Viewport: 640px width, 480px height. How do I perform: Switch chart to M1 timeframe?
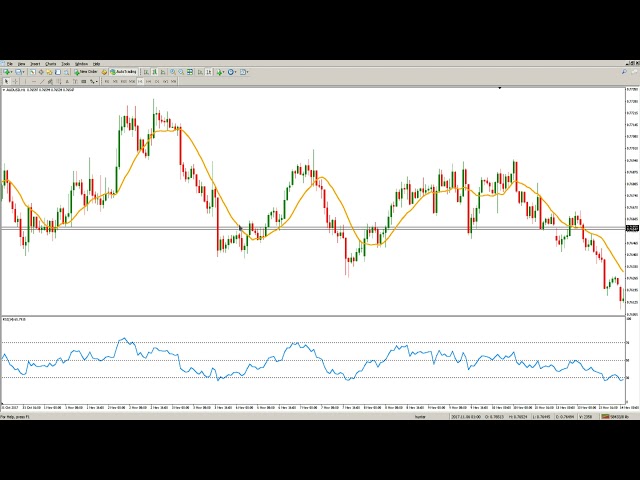coord(108,81)
